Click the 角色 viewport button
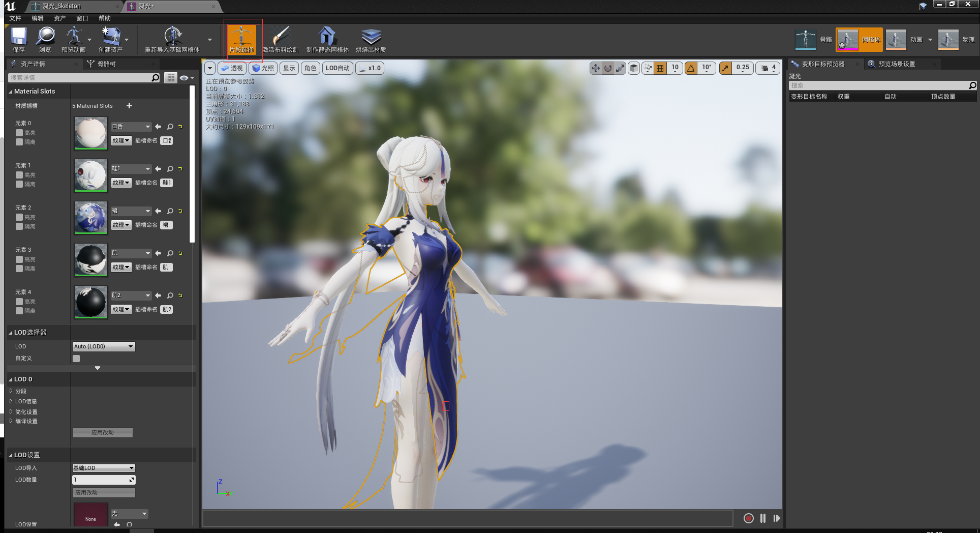980x533 pixels. (311, 68)
